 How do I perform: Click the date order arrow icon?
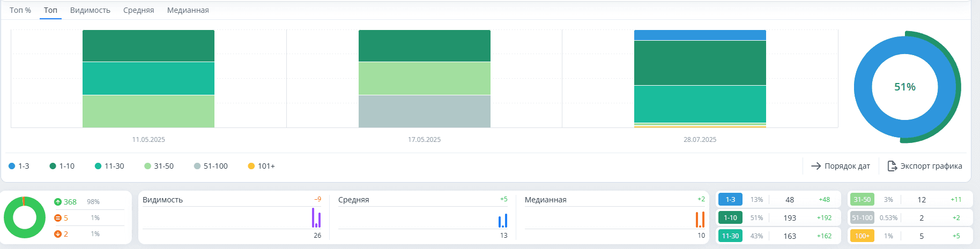tap(816, 166)
